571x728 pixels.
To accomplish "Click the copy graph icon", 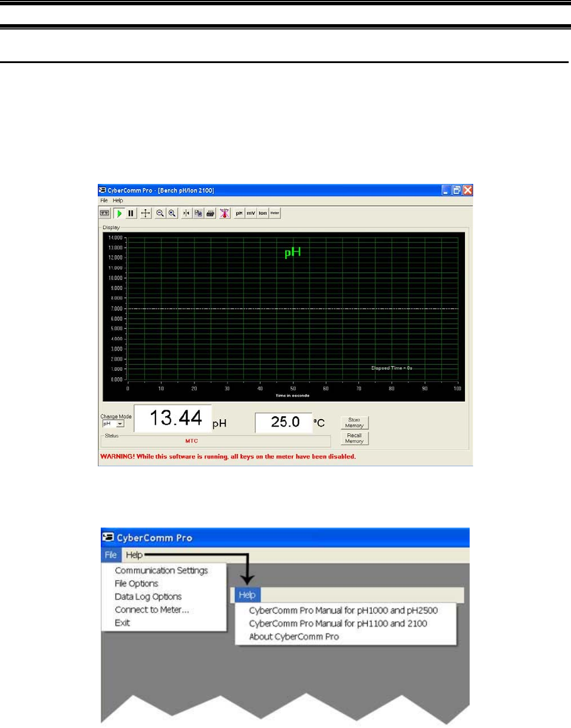I will (x=198, y=213).
